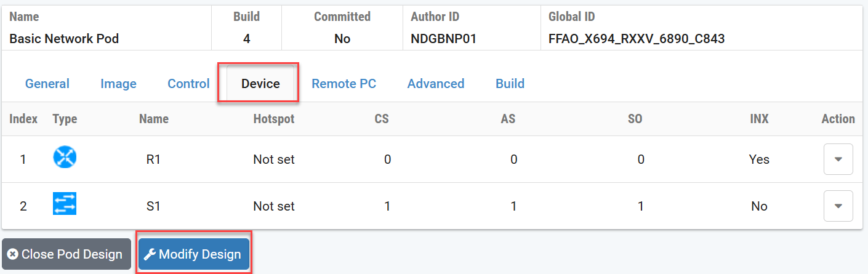868x274 pixels.
Task: Click the Global ID value text
Action: [x=637, y=39]
